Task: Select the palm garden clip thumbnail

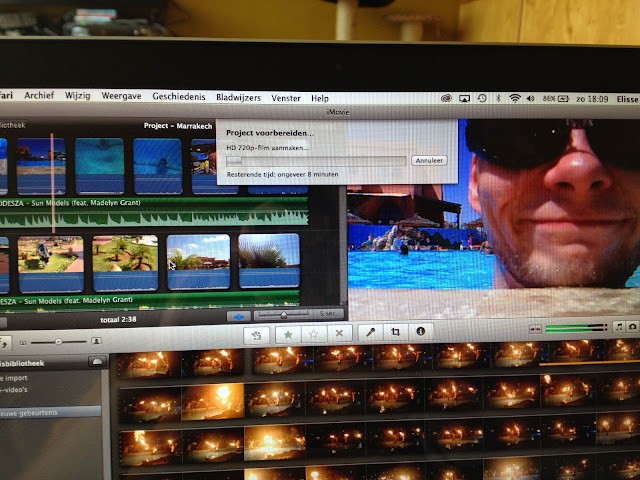Action: pyautogui.click(x=125, y=263)
